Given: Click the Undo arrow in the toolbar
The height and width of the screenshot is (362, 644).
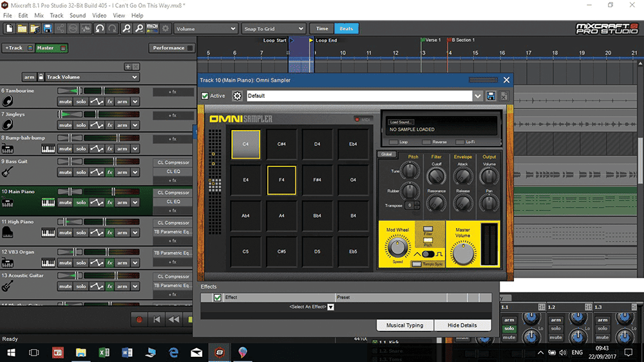Looking at the screenshot, I should [99, 28].
